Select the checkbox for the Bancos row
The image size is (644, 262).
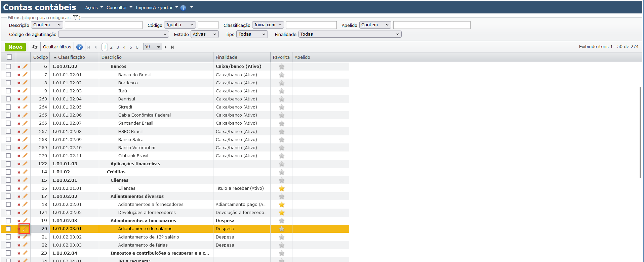click(8, 67)
